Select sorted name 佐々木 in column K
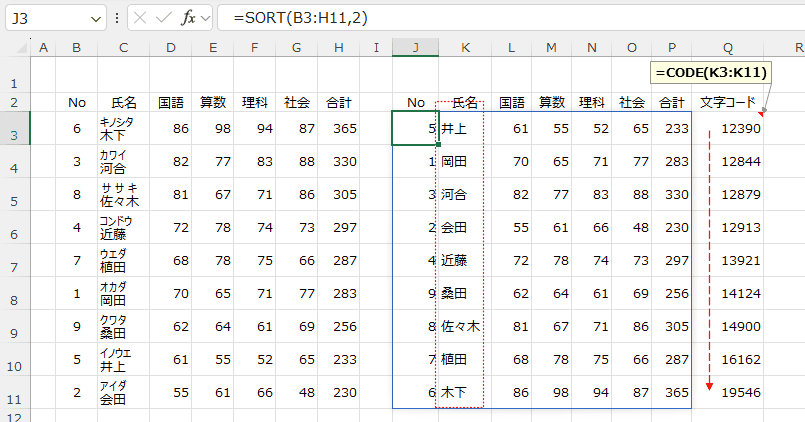 coord(461,326)
